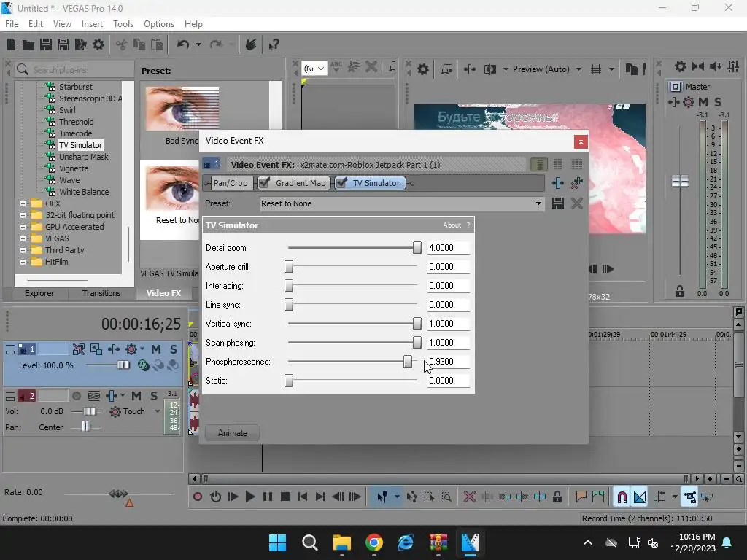Click the Detail zoom slider handle
The image size is (747, 560).
[x=417, y=248]
